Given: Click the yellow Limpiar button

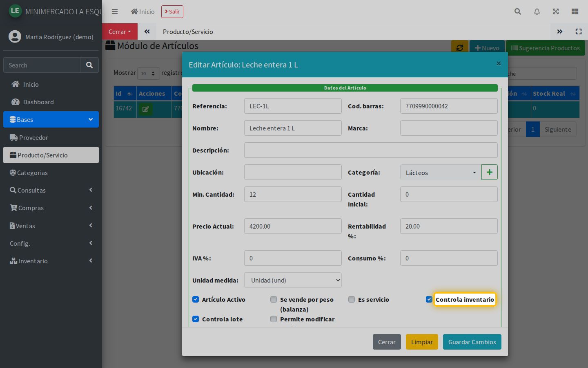Looking at the screenshot, I should (x=422, y=342).
